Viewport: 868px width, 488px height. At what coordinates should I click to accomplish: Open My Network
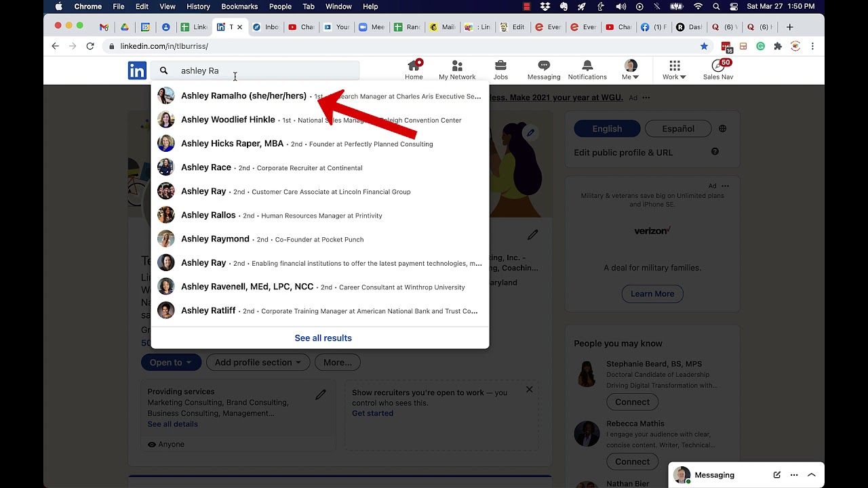pyautogui.click(x=457, y=70)
